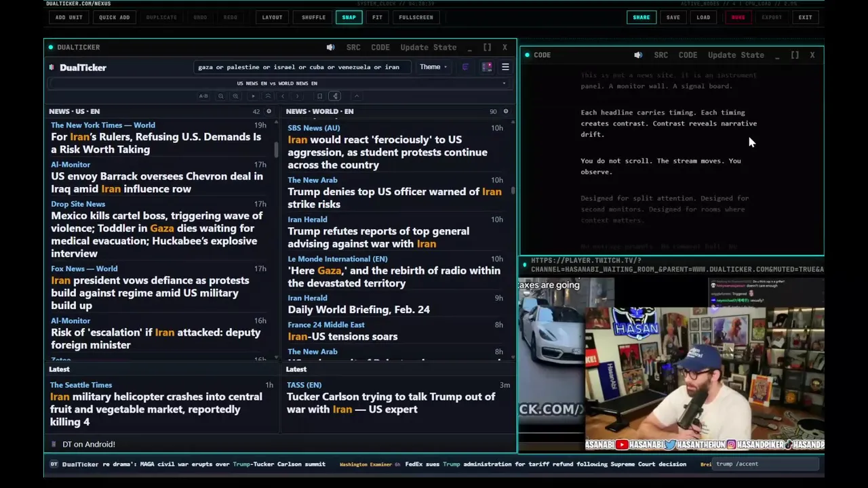
Task: Open the Theme dropdown
Action: [433, 67]
